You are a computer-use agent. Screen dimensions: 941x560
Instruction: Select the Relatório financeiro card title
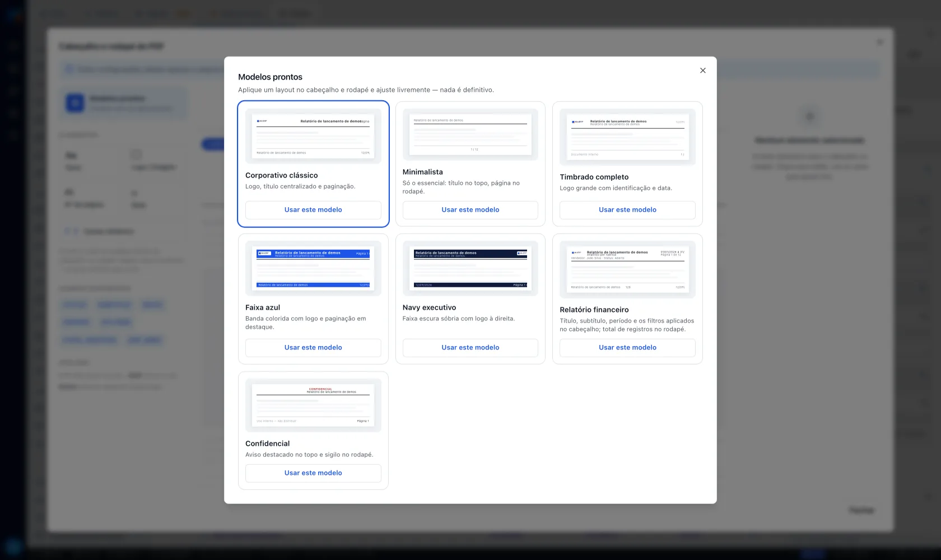click(x=594, y=310)
